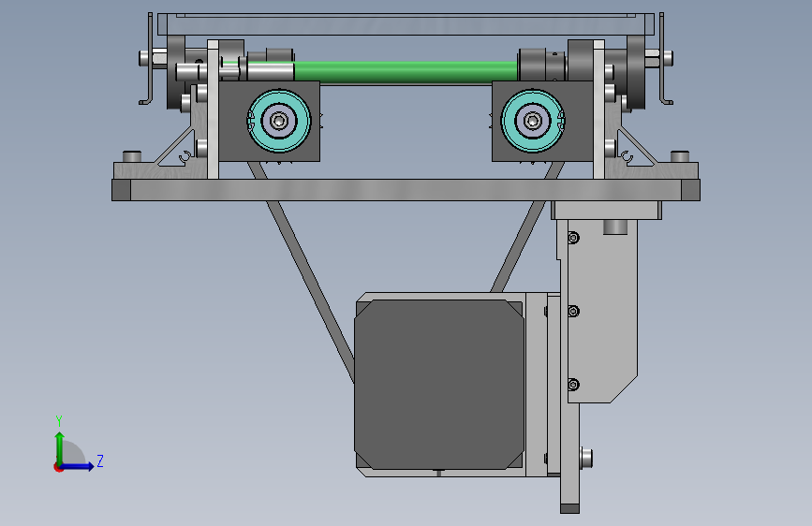The image size is (812, 526).
Task: Select the middle screw on the motor bracket
Action: (573, 311)
